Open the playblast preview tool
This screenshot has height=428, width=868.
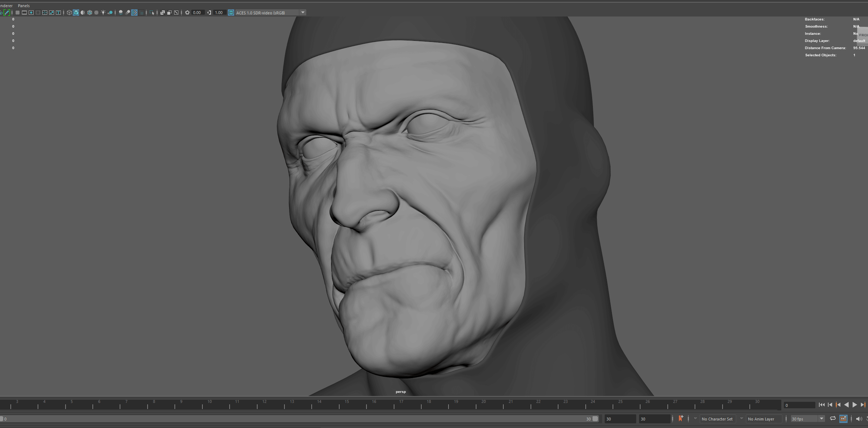tap(843, 418)
